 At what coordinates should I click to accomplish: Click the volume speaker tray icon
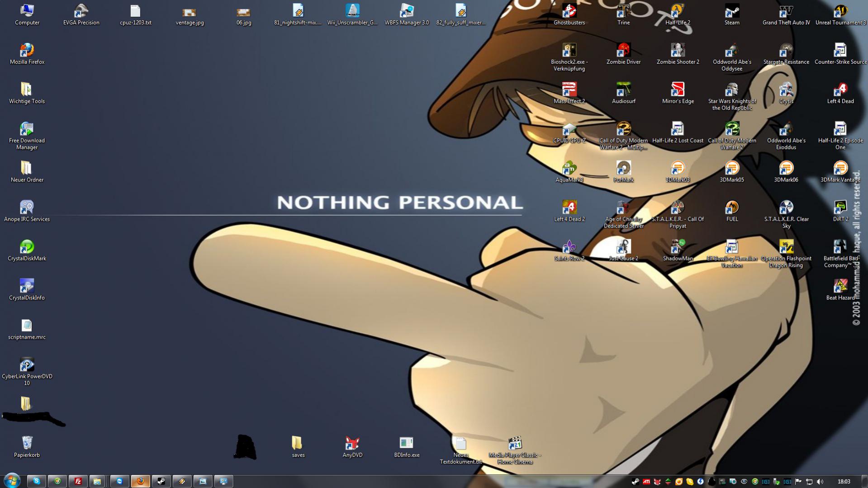point(820,482)
